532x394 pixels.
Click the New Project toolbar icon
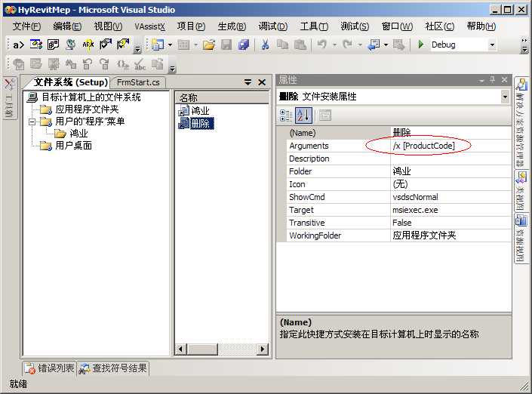(x=158, y=45)
